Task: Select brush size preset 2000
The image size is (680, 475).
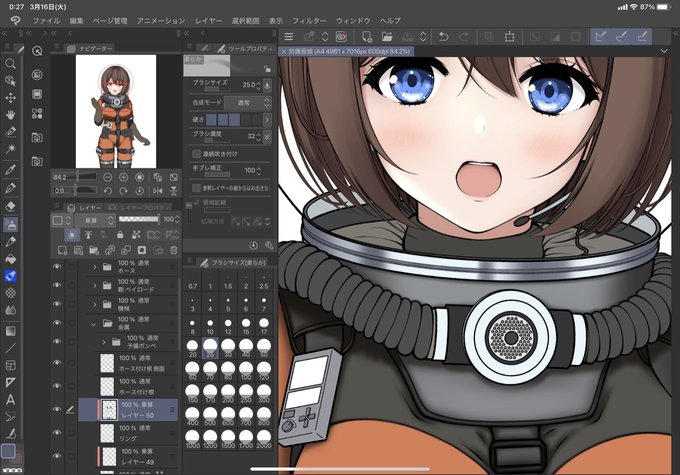Action: pyautogui.click(x=264, y=439)
